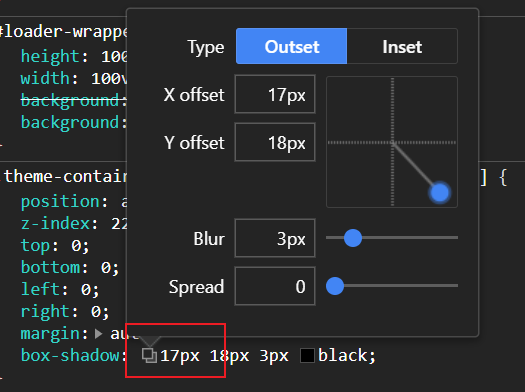This screenshot has height=392, width=525.
Task: Click the z-index property name
Action: 55,223
